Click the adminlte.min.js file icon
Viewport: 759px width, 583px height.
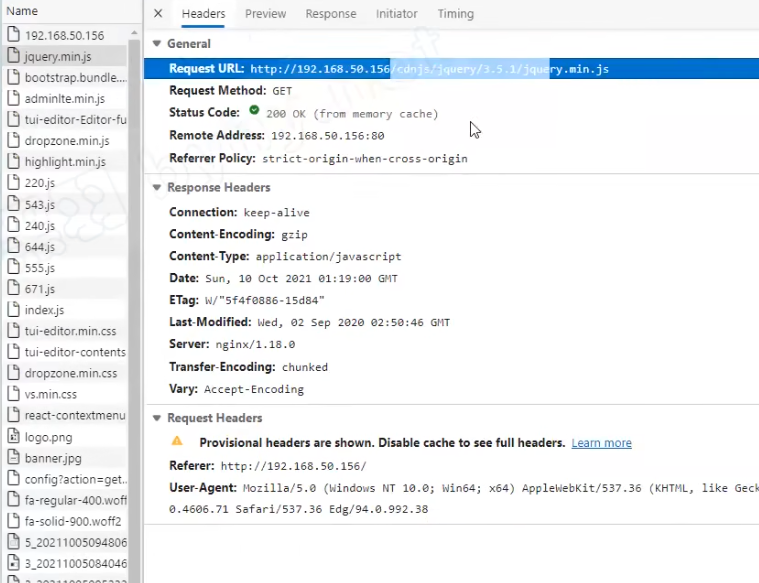(14, 98)
